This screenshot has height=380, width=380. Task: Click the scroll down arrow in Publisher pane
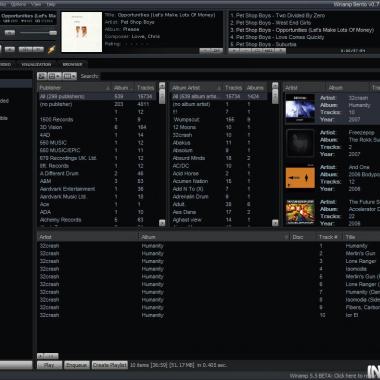pos(162,223)
